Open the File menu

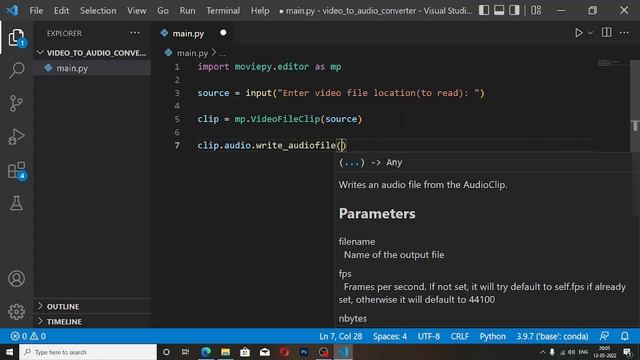click(36, 10)
